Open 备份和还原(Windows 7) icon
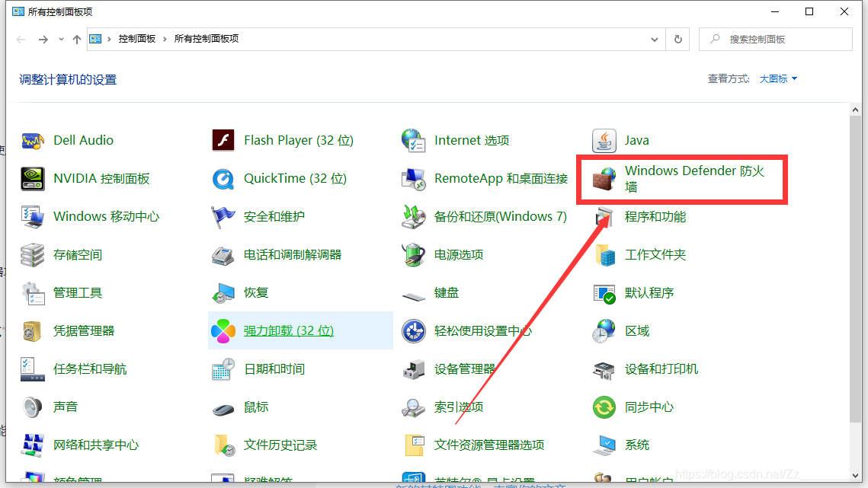Screen dimensions: 868x488 coord(414,217)
